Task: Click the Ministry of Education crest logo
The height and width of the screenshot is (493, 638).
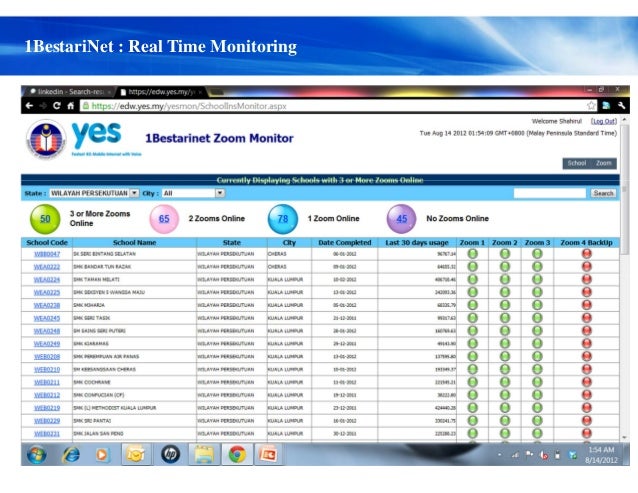Action: tap(46, 139)
